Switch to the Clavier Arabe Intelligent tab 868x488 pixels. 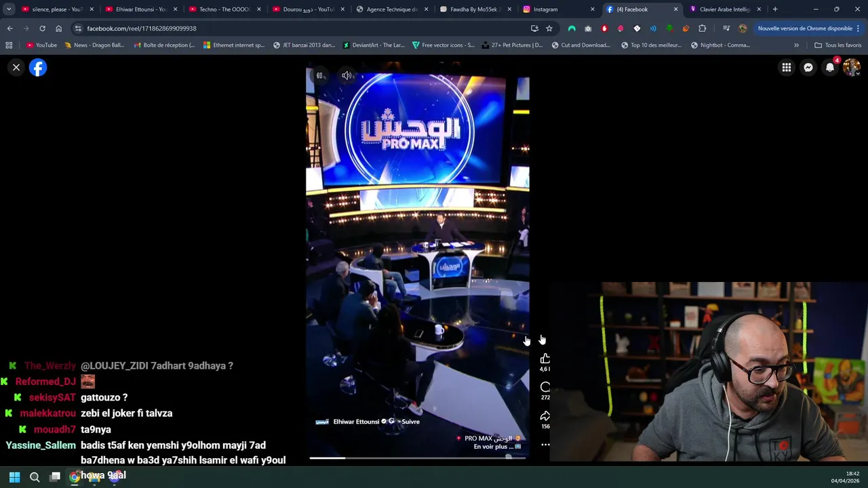click(x=726, y=9)
